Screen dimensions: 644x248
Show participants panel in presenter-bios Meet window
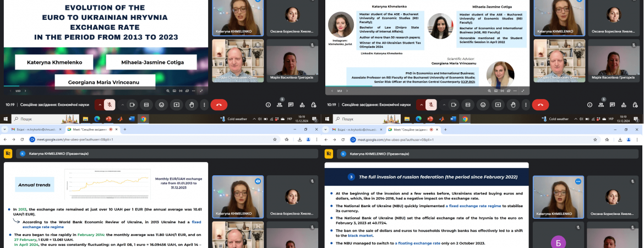(x=601, y=105)
